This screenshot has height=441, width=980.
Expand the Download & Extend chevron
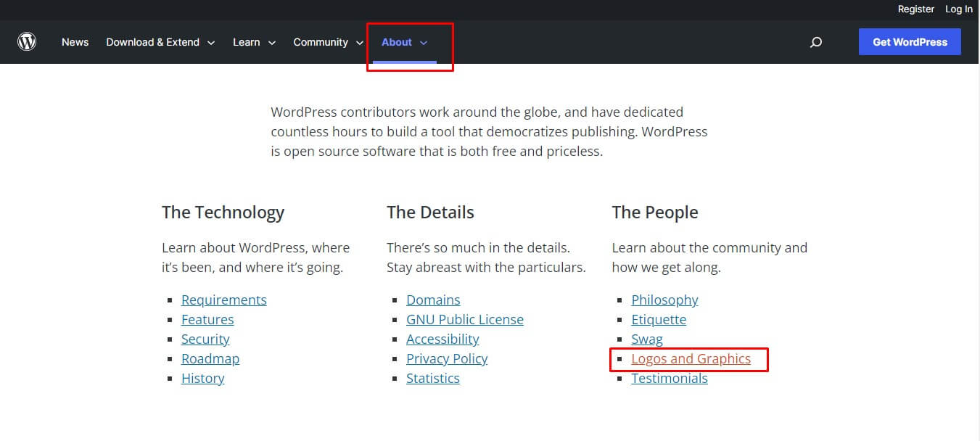point(211,43)
